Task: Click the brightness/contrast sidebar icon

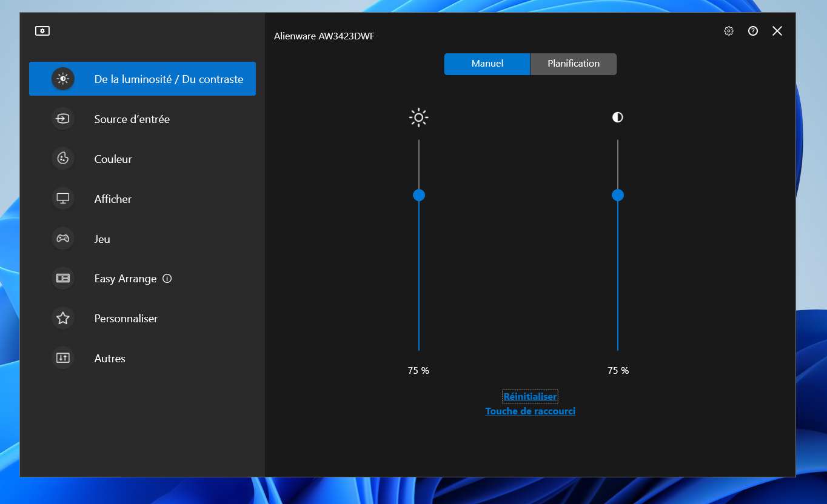Action: (63, 79)
